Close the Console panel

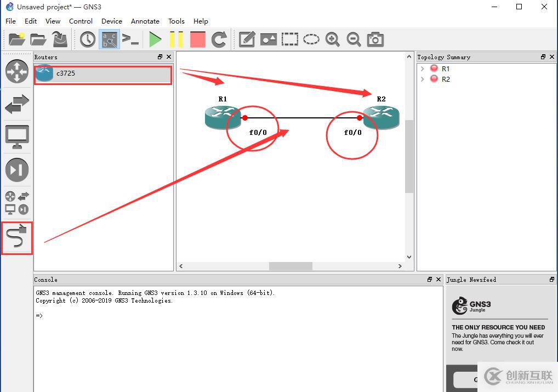(x=439, y=280)
